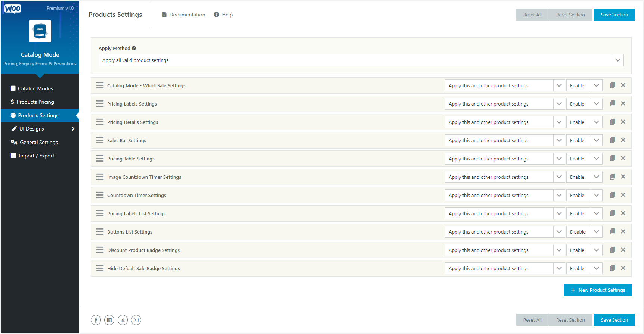Click the bottom Reset Section button
The width and height of the screenshot is (644, 334).
pyautogui.click(x=570, y=320)
